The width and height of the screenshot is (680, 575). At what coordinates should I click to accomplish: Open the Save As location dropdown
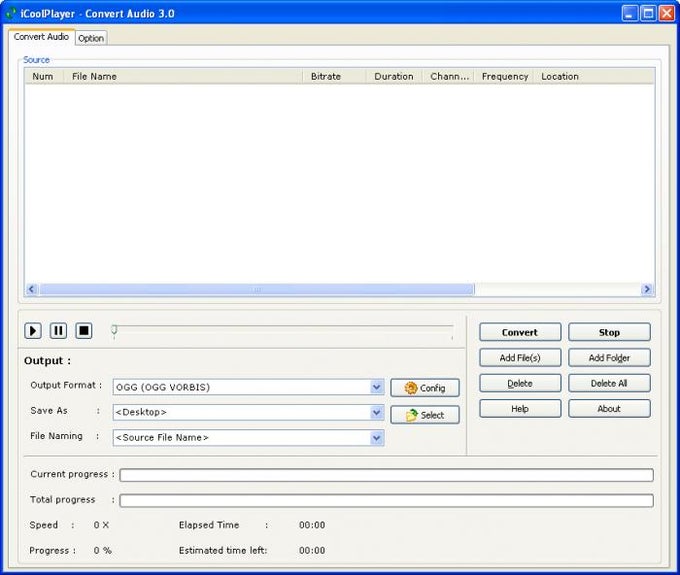click(x=377, y=412)
